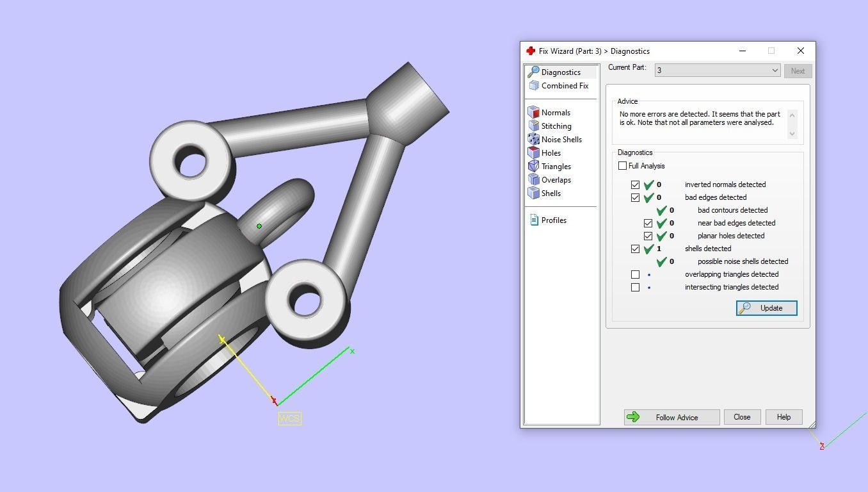Minimize the Fix Wizard dialog
This screenshot has height=492, width=868.
pyautogui.click(x=742, y=51)
